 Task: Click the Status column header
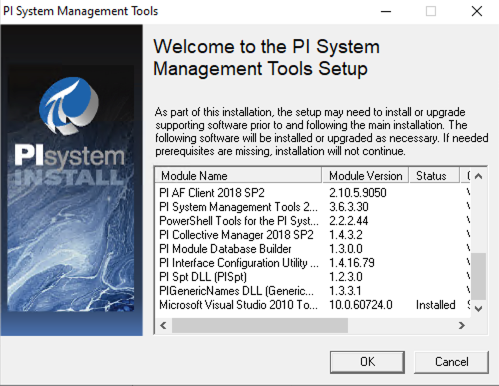pyautogui.click(x=434, y=176)
